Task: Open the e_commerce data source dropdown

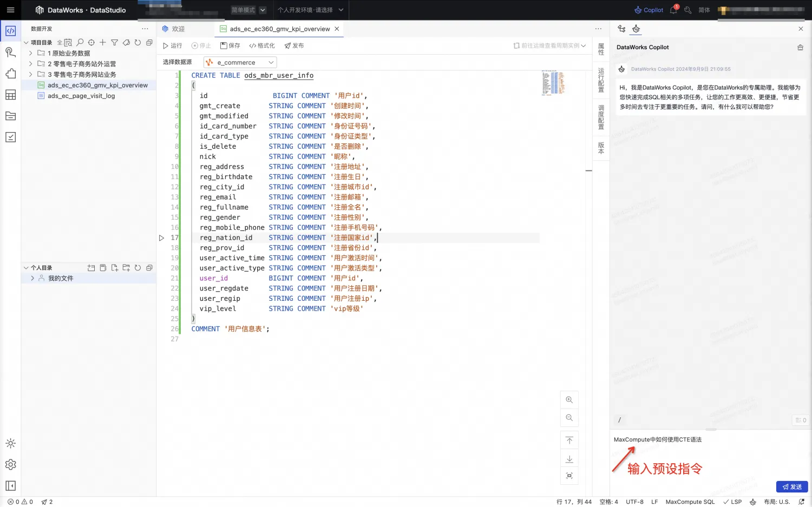Action: click(x=240, y=62)
